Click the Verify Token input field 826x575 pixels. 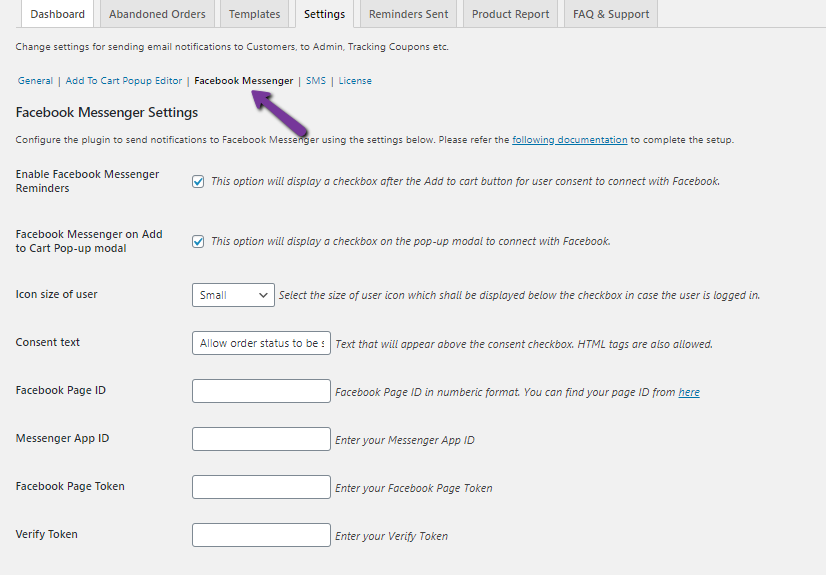click(261, 535)
